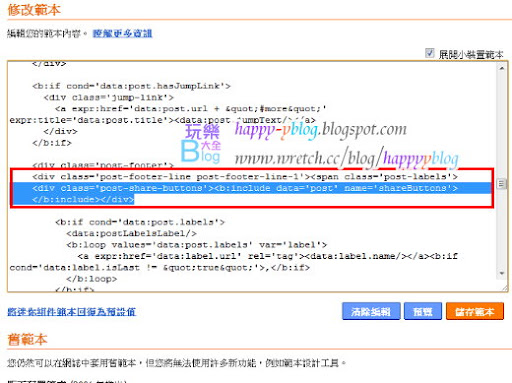Image resolution: width=512 pixels, height=383 pixels.
Task: Click the line with cond='data:label.isLast'
Action: click(160, 267)
